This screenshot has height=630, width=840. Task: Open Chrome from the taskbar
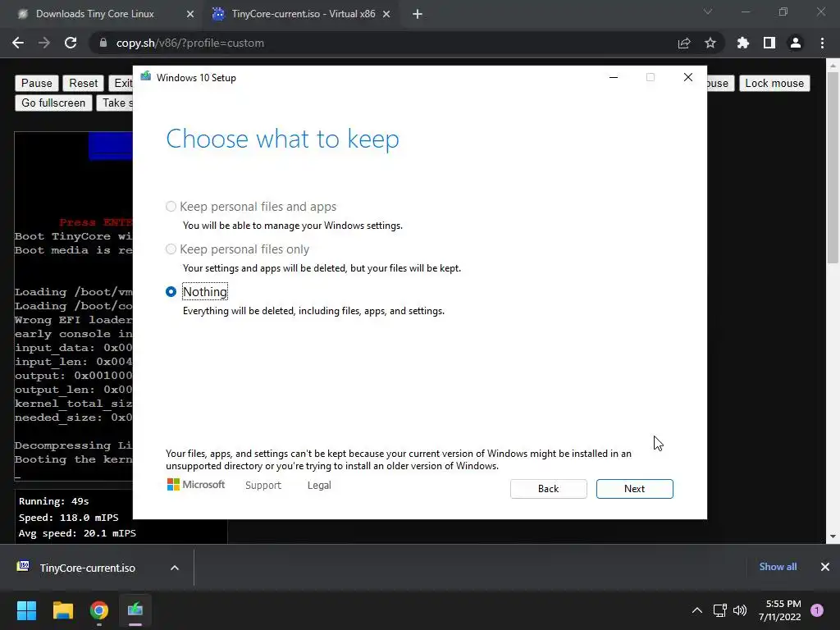pos(99,610)
